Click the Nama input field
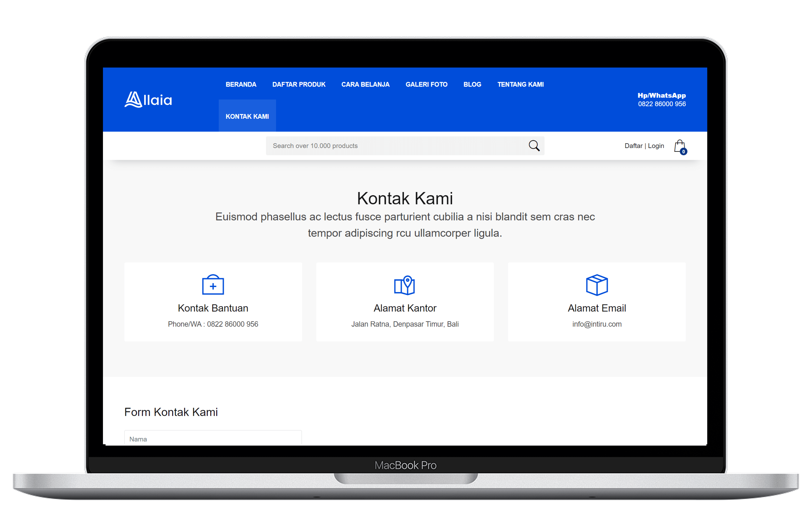 coord(213,438)
